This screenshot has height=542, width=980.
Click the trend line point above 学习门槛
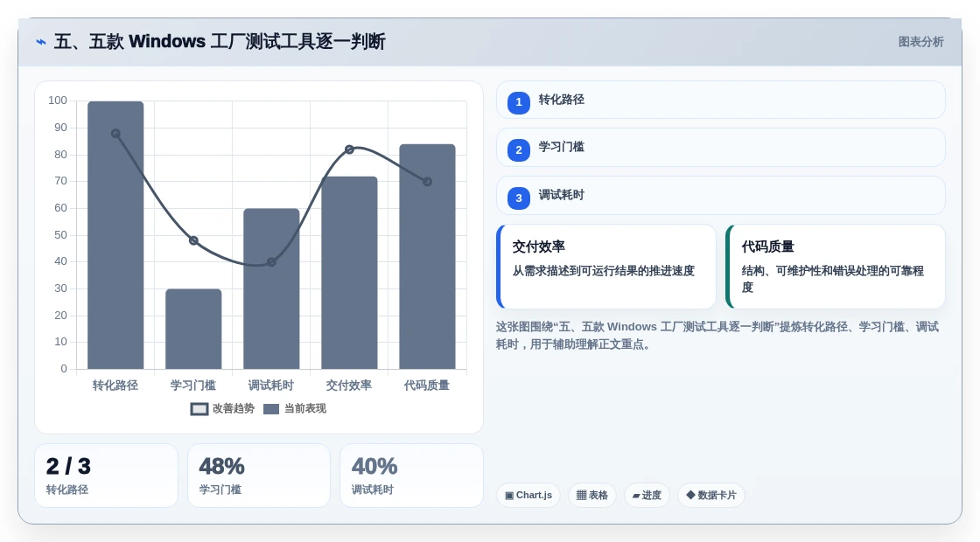pos(193,240)
